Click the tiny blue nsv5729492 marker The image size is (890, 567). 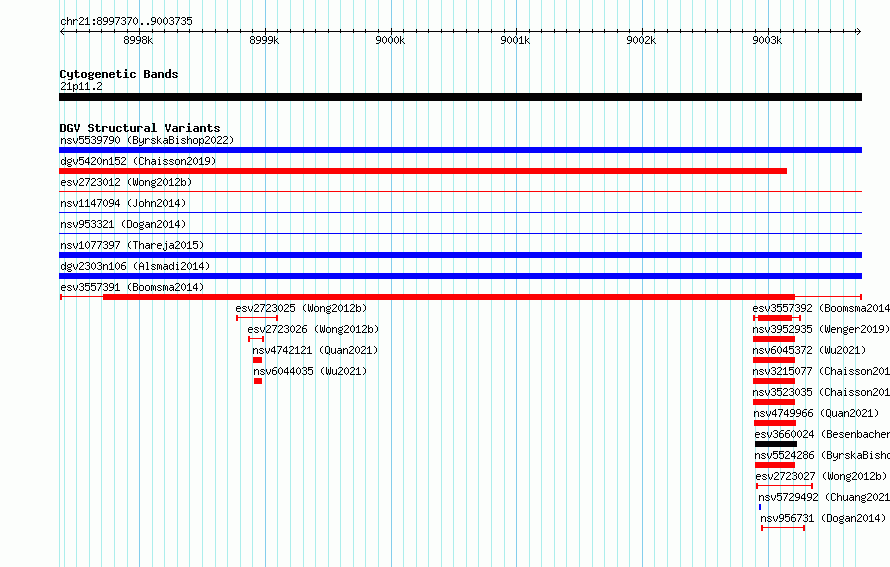click(x=760, y=507)
